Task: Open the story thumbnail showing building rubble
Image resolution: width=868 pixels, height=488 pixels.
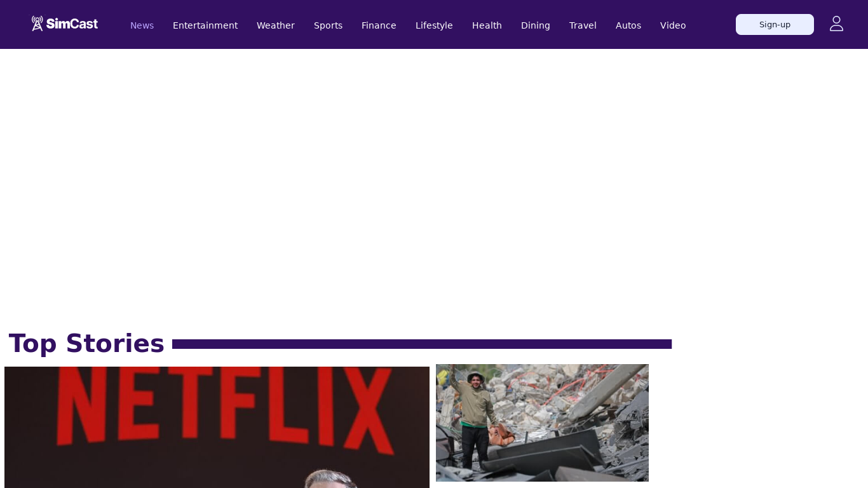Action: (x=542, y=423)
